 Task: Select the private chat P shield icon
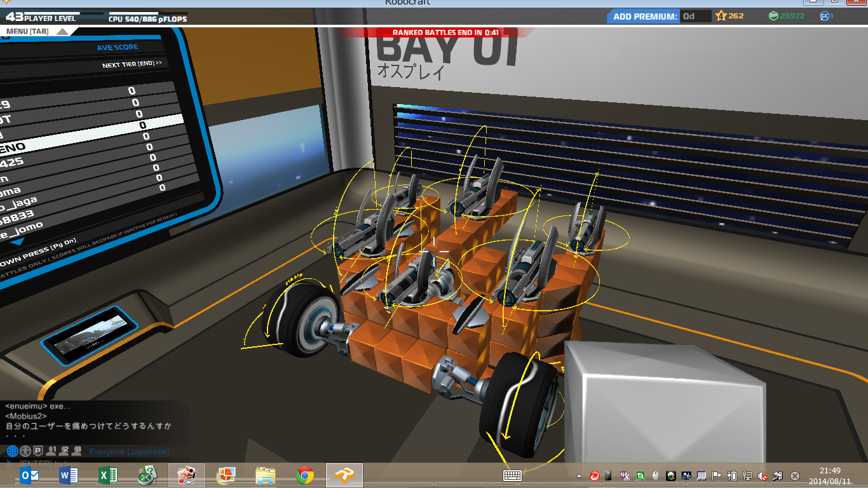tap(37, 452)
